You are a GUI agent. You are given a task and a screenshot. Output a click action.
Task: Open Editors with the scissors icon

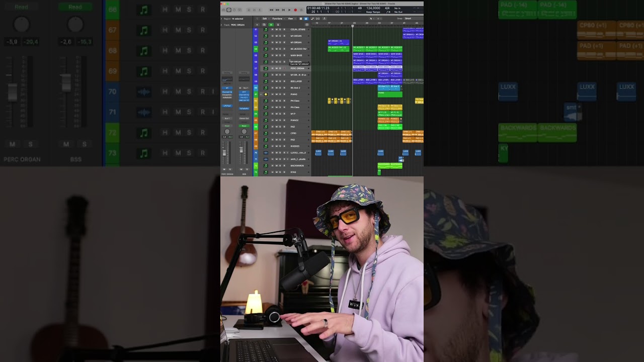[260, 10]
